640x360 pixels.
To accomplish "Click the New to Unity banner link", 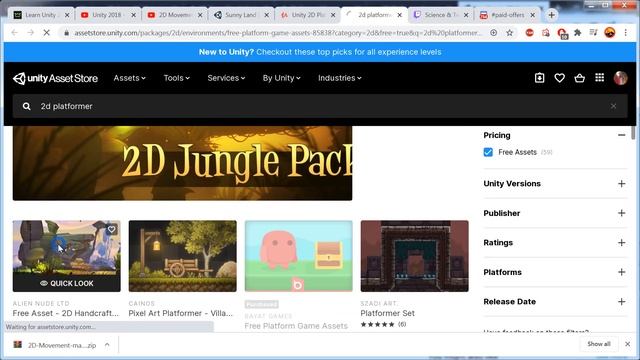I will coord(320,52).
